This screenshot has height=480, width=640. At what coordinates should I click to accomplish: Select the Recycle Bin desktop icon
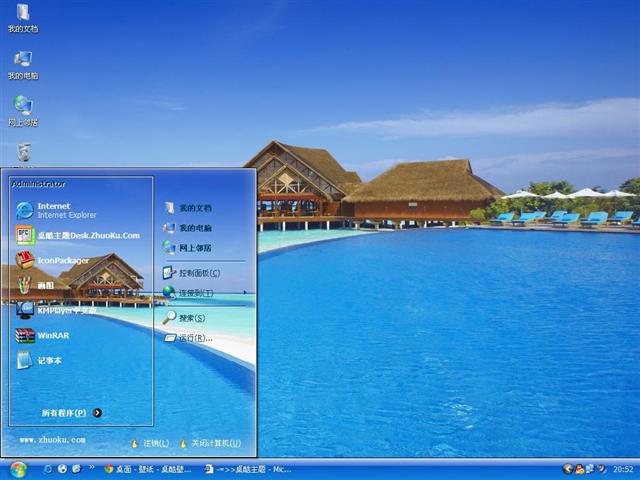click(x=24, y=153)
